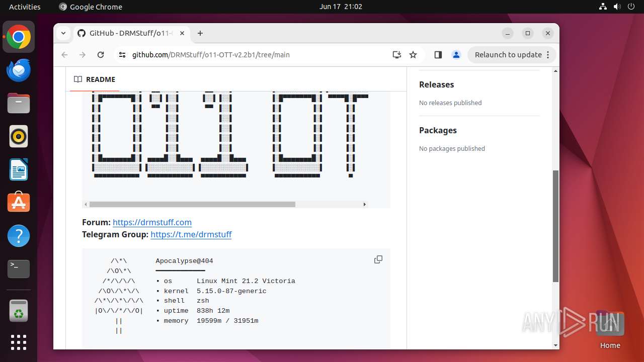Open the clock and calendar panel
The width and height of the screenshot is (644, 362).
point(341,7)
